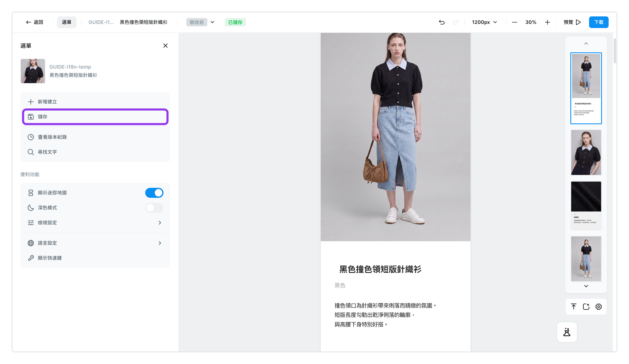Zoom in with the plus icon
This screenshot has width=629, height=364.
point(547,22)
